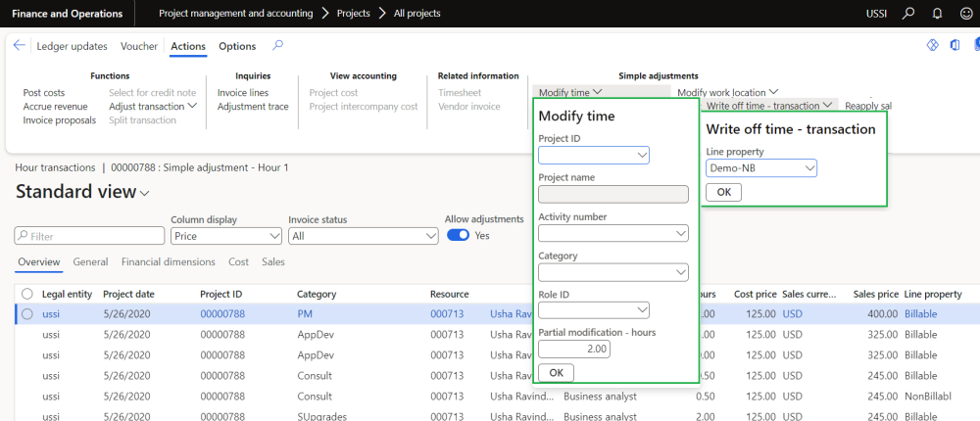980x421 pixels.
Task: Click the diamond personalization icon
Action: pyautogui.click(x=933, y=46)
